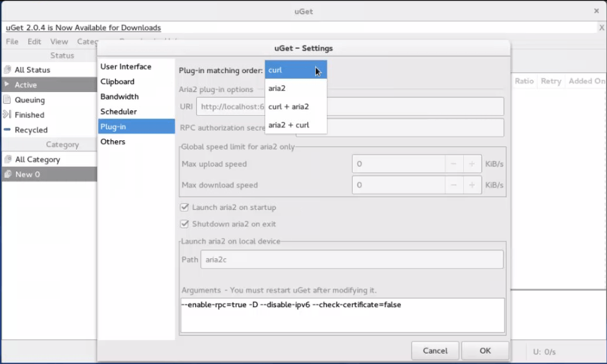Image resolution: width=607 pixels, height=364 pixels.
Task: Click the Max download speed field
Action: [399, 185]
